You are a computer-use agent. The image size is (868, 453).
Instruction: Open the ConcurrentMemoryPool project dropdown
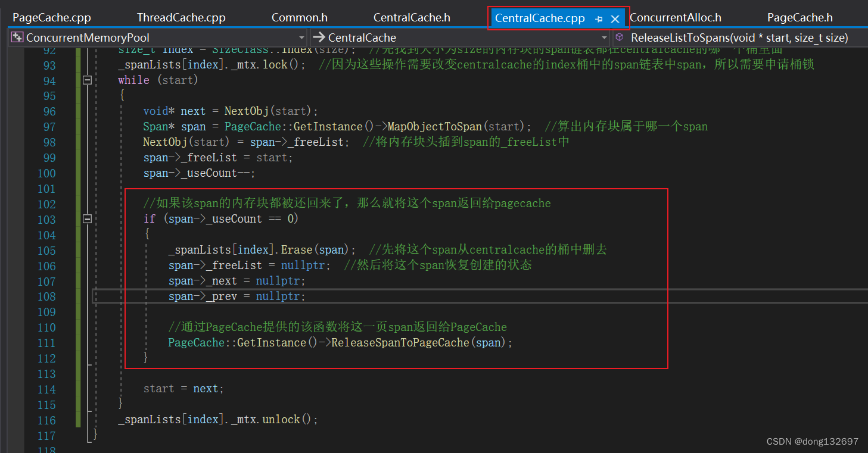(x=300, y=38)
